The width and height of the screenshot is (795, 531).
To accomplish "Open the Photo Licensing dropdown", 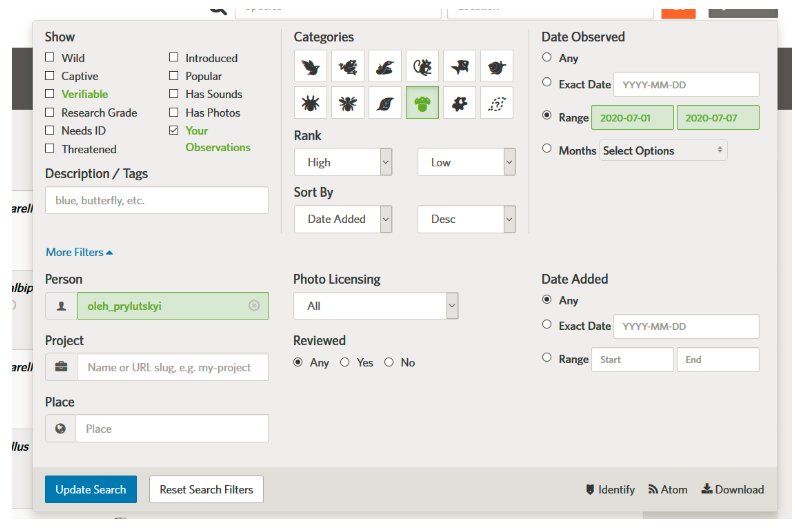I will [375, 306].
